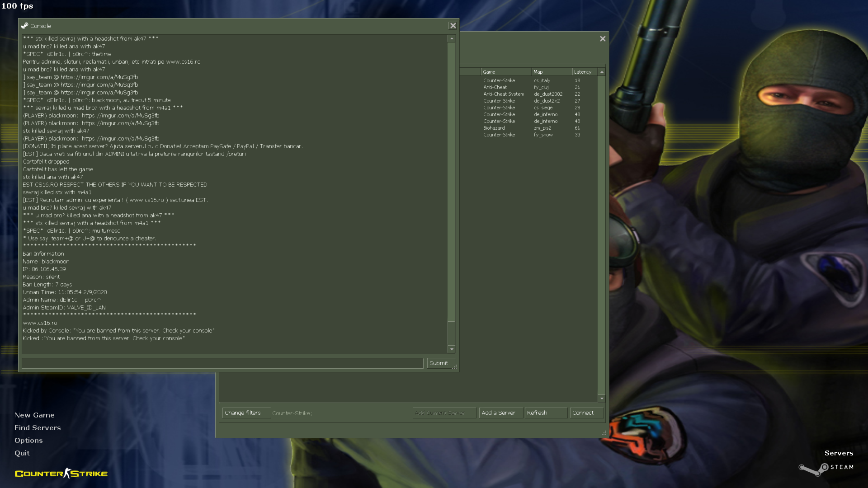Click the Console resize grip

(455, 367)
